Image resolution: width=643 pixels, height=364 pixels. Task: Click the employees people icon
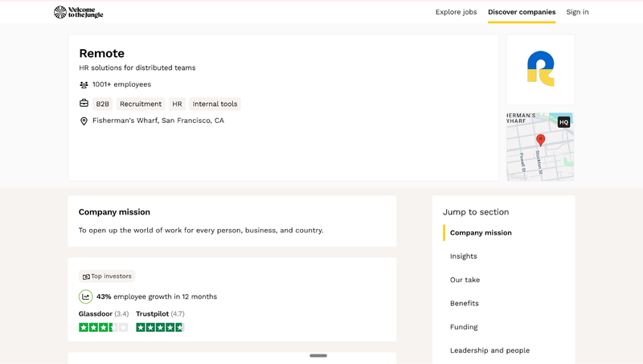(x=84, y=84)
